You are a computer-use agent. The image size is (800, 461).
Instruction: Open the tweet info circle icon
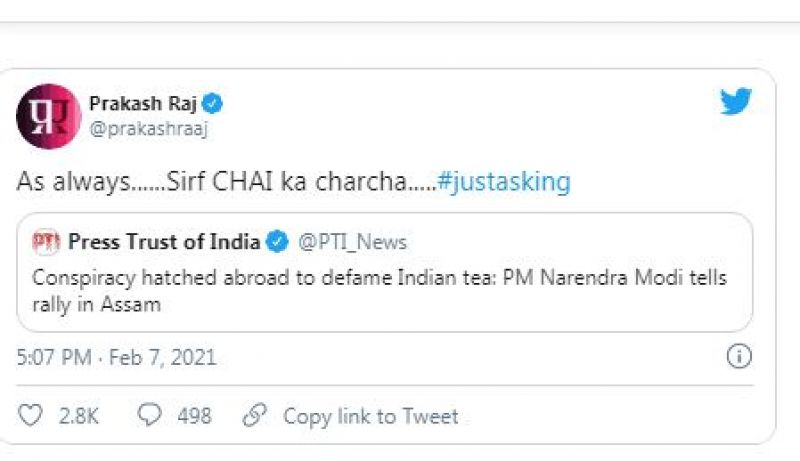738,356
